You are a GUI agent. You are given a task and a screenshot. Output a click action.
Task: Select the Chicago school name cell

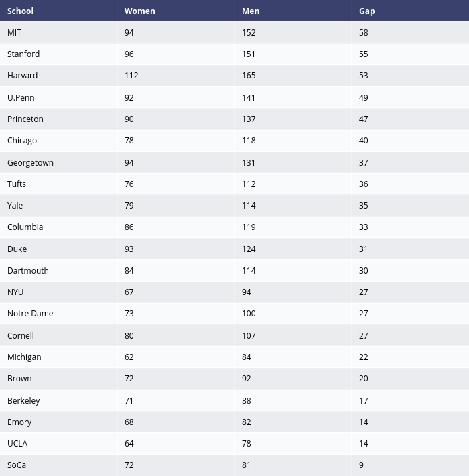coord(22,141)
